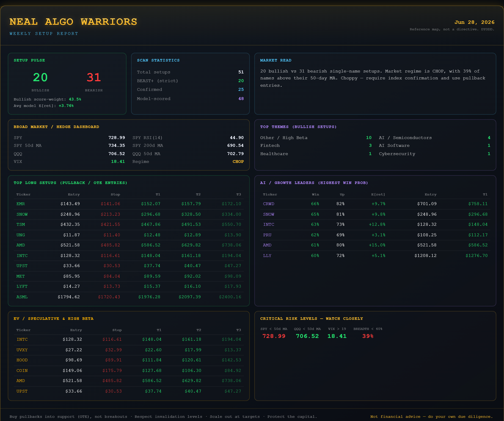This screenshot has width=504, height=421.
Task: Click the SPY 50d MA value 734.35
Action: pos(117,145)
